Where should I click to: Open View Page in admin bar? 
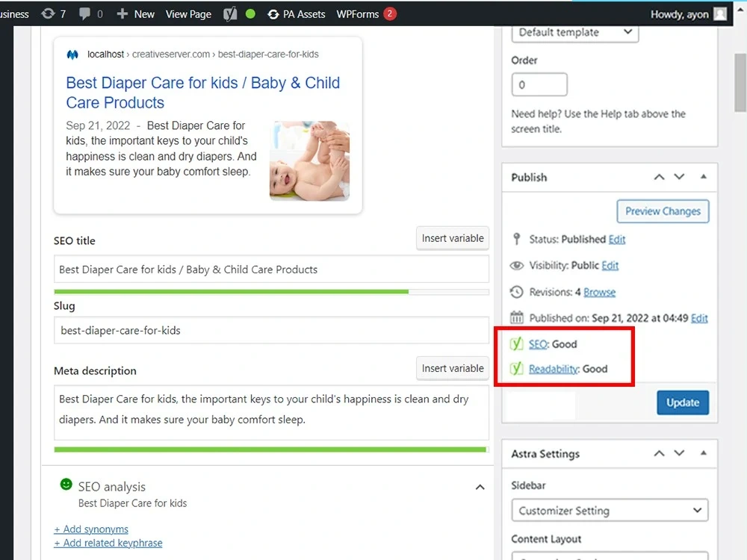188,13
